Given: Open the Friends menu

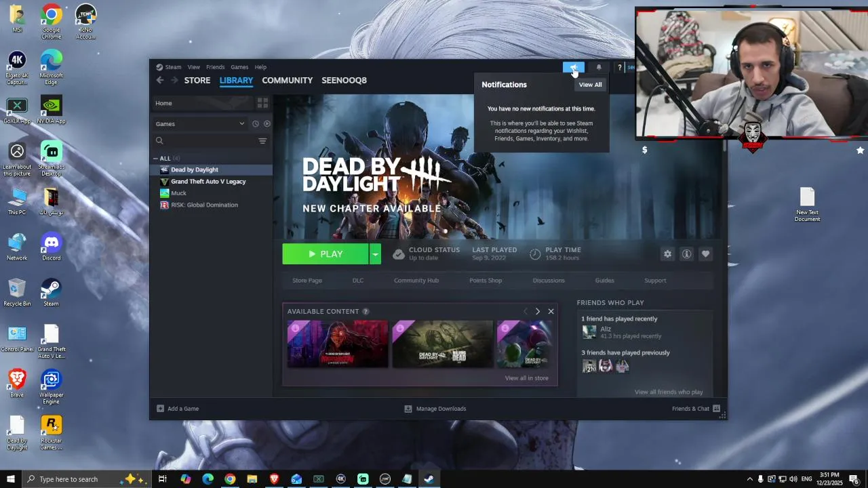Looking at the screenshot, I should click(216, 67).
